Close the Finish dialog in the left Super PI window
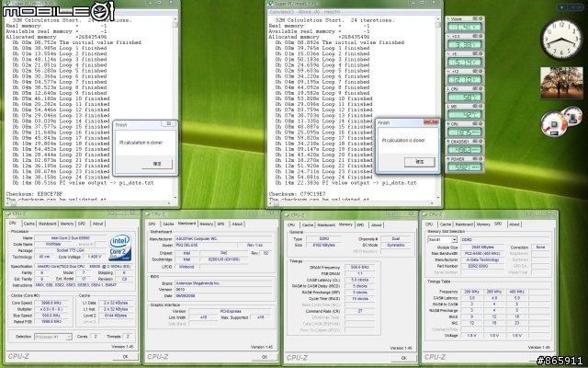 click(x=169, y=123)
